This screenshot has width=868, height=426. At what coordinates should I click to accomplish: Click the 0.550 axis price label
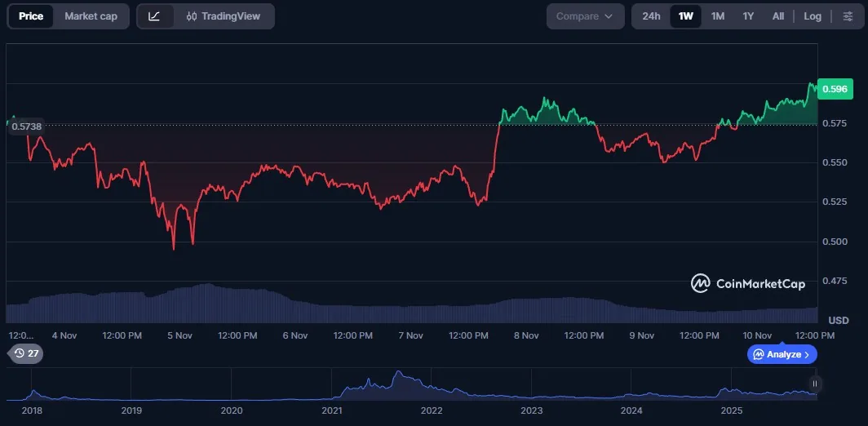point(833,162)
